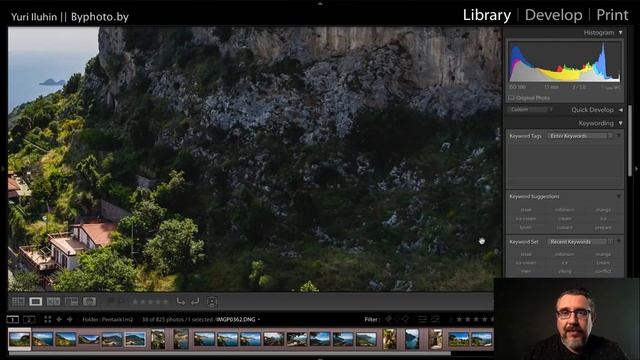Open Keyword Set Recent Keywords dropdown
The image size is (640, 360).
coord(580,242)
